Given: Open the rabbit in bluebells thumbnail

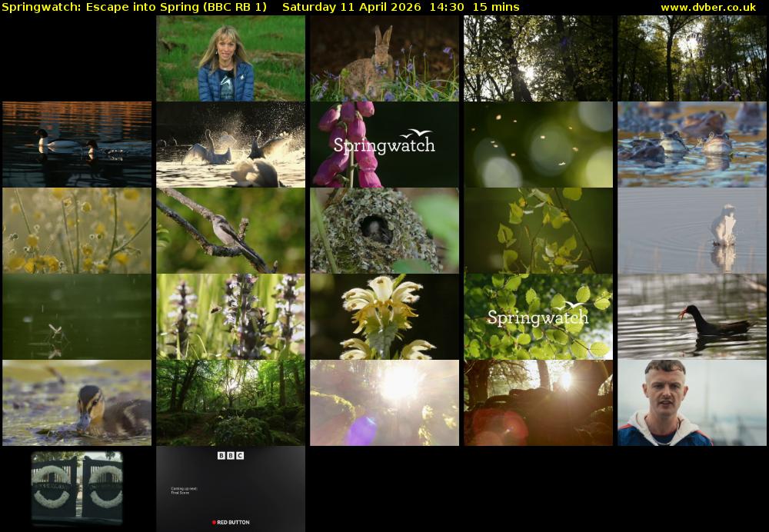Looking at the screenshot, I should click(384, 58).
